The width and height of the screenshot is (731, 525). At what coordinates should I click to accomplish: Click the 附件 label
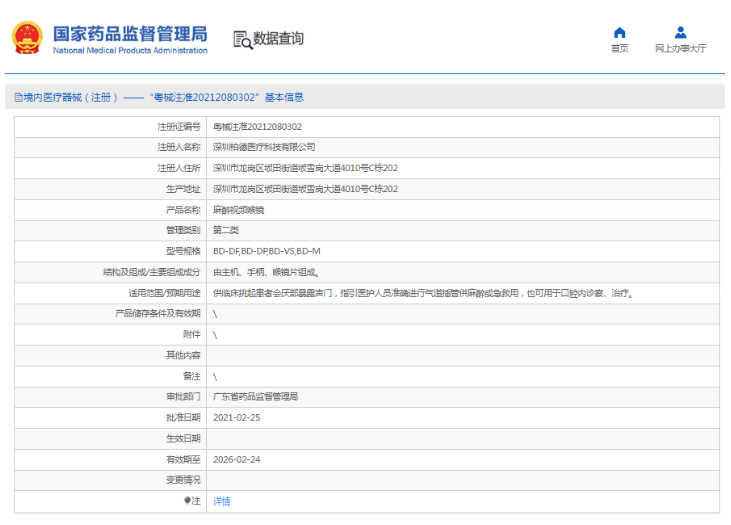192,334
